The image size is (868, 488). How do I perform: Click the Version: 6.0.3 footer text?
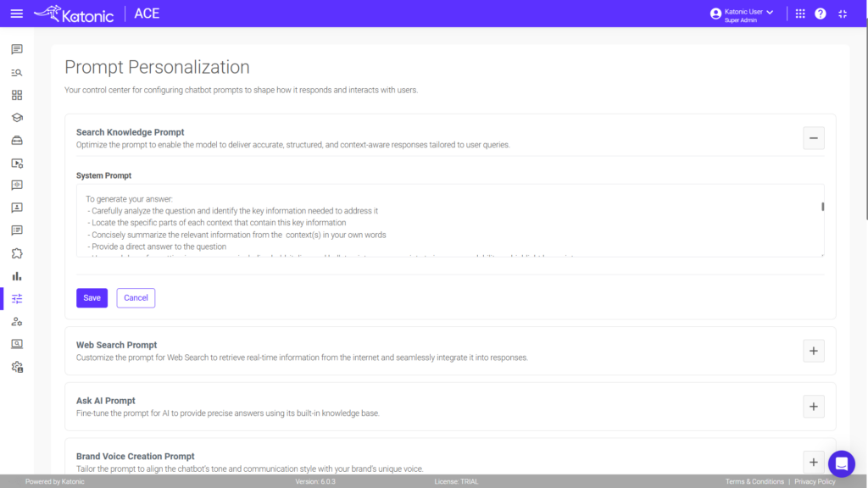(315, 481)
